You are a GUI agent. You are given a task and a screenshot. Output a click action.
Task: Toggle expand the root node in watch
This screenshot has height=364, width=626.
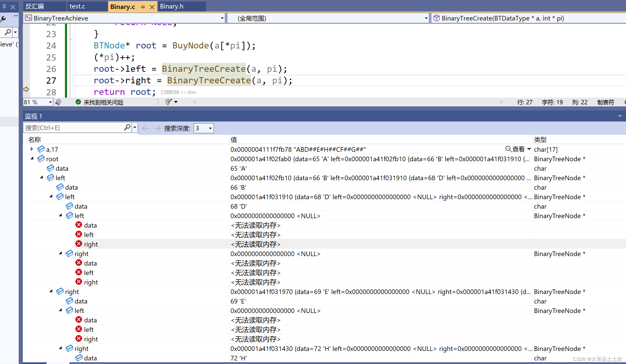[33, 159]
